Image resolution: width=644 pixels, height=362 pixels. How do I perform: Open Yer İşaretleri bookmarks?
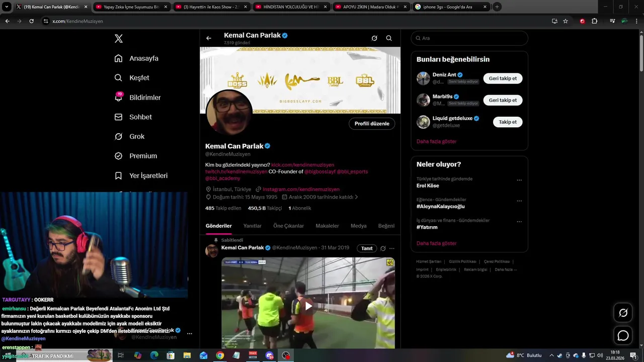coord(141,175)
